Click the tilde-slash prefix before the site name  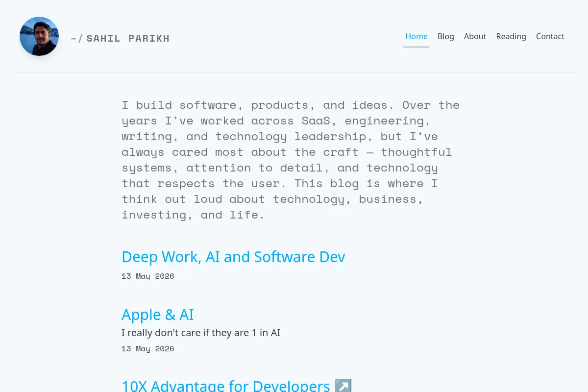[77, 38]
